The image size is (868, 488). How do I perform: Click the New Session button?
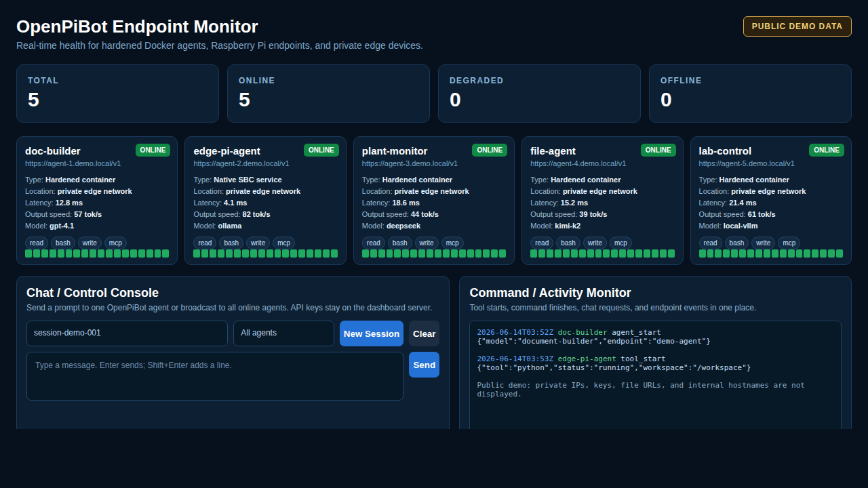point(372,333)
